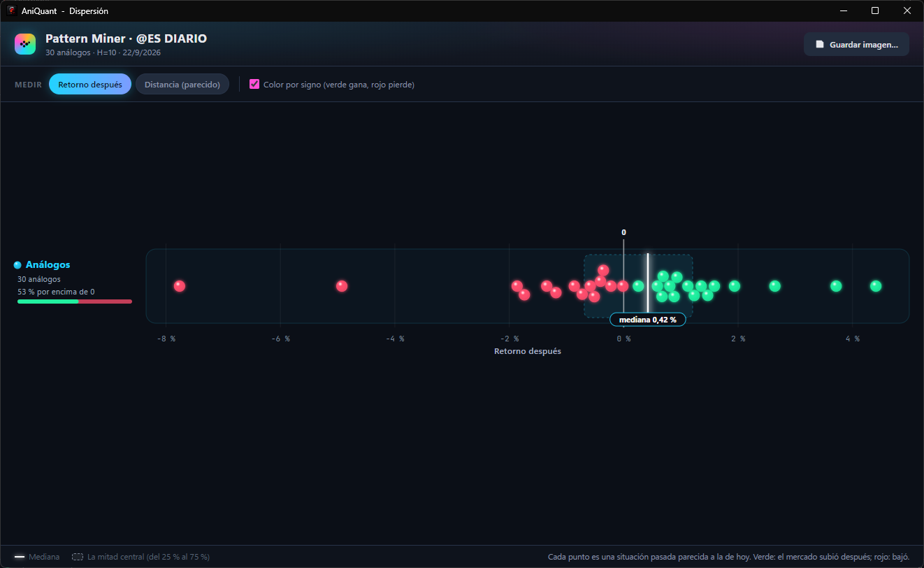This screenshot has height=568, width=924.
Task: Click the rightmost green dot past 4 %
Action: (x=876, y=286)
